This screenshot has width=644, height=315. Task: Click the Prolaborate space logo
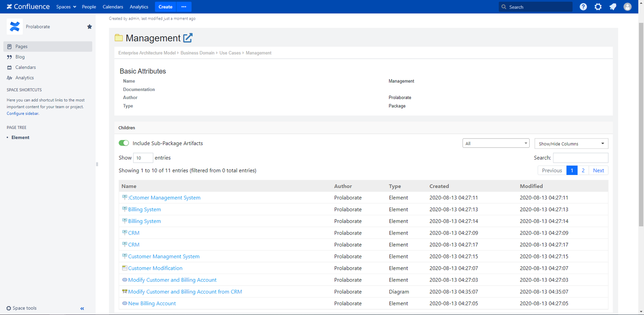tap(15, 27)
